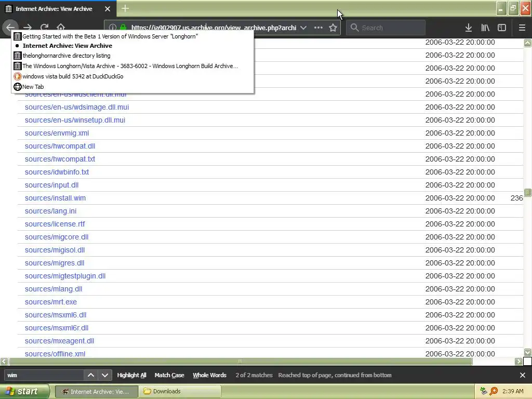Select 'windows vista build 5342 at DuckDuckGo' entry
The width and height of the screenshot is (532, 399).
point(132,76)
